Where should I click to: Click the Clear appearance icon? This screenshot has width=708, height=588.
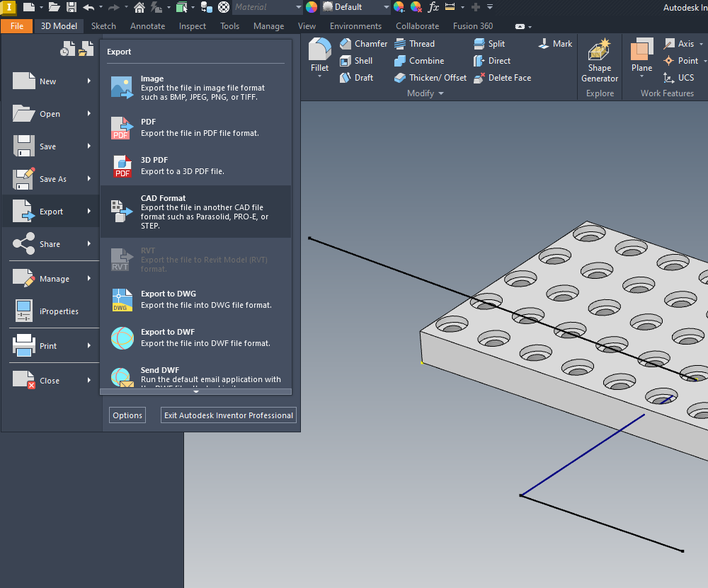[x=416, y=7]
